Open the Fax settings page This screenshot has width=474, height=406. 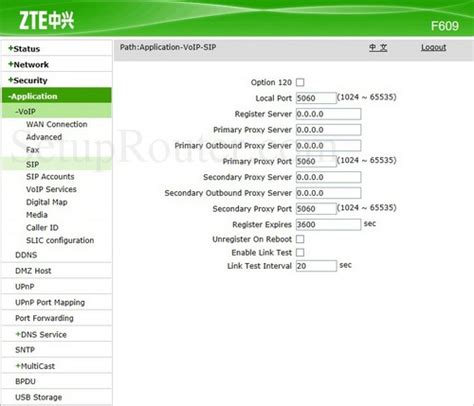click(x=33, y=150)
